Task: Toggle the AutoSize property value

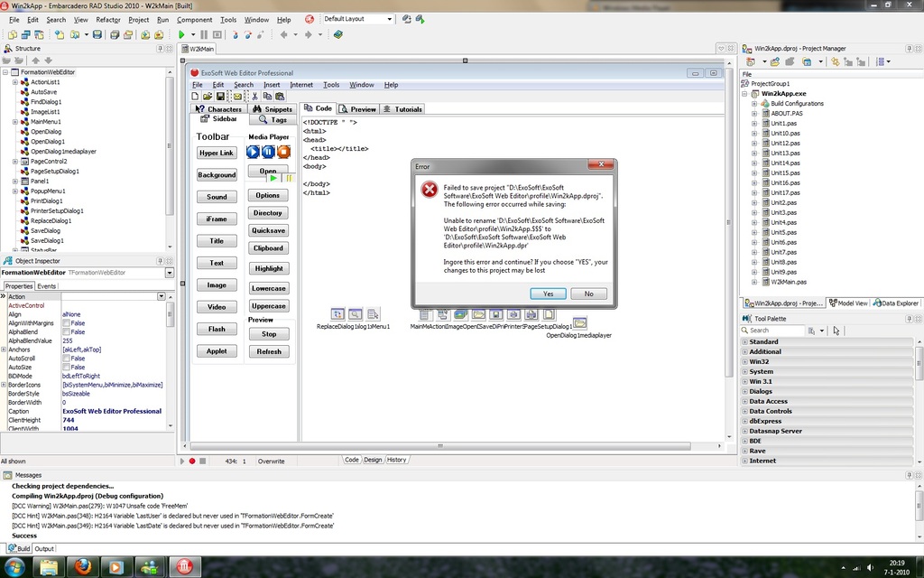Action: (67, 368)
